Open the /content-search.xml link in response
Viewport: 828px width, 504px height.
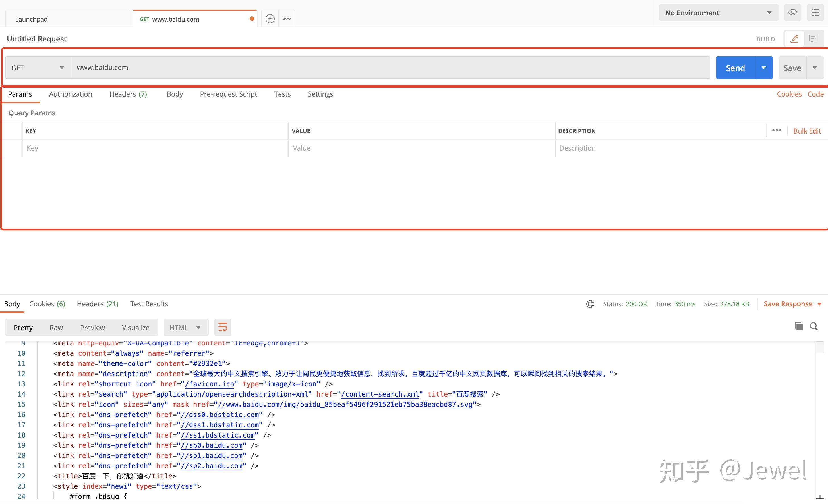[x=380, y=394]
